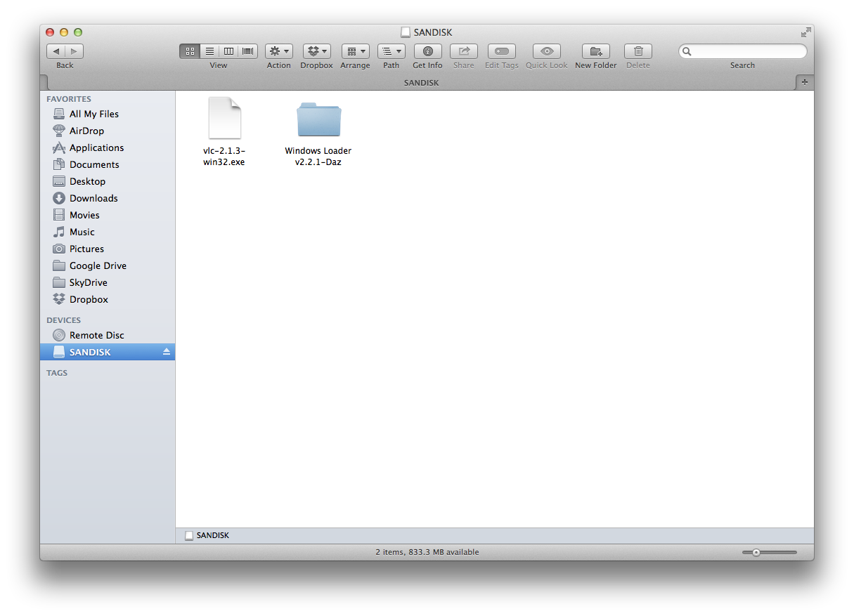This screenshot has width=854, height=616.
Task: Open Movies in the sidebar
Action: coord(108,215)
